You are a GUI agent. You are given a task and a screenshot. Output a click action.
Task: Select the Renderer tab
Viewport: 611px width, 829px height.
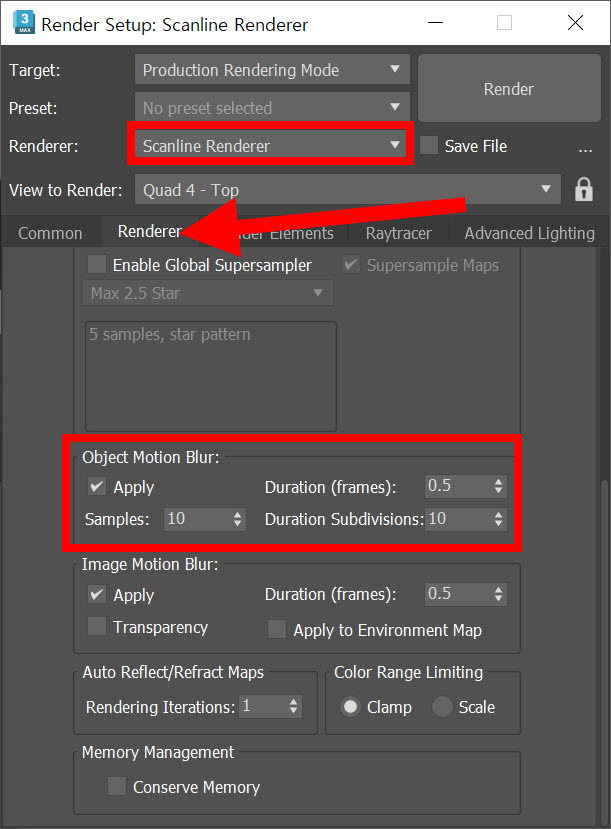tap(150, 231)
